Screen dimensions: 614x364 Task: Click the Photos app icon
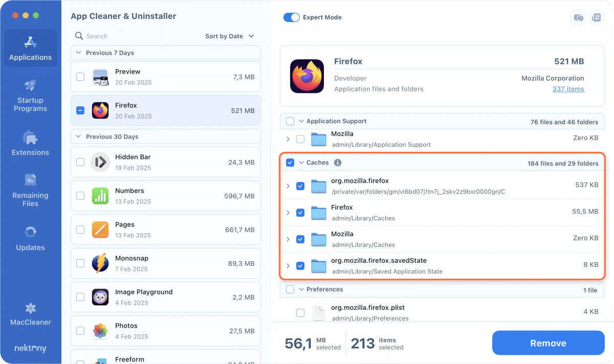point(100,331)
